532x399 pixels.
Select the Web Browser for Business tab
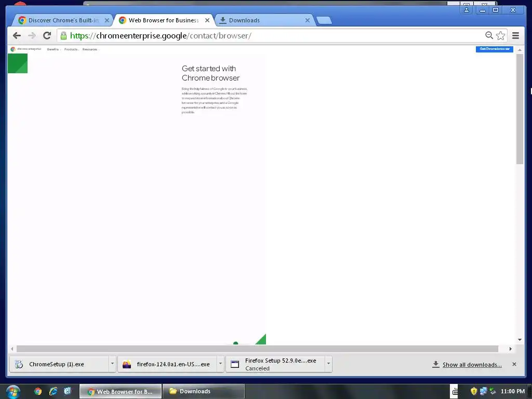pos(163,20)
